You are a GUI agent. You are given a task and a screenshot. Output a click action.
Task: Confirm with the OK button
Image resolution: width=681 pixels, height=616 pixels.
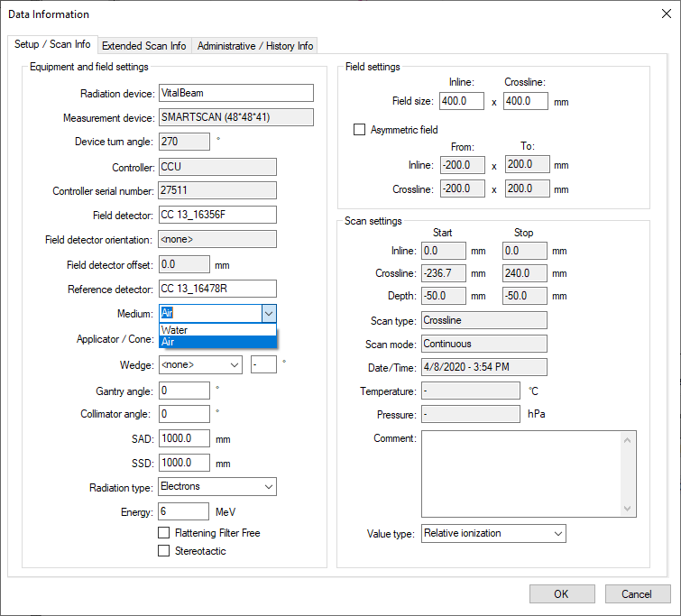click(562, 593)
